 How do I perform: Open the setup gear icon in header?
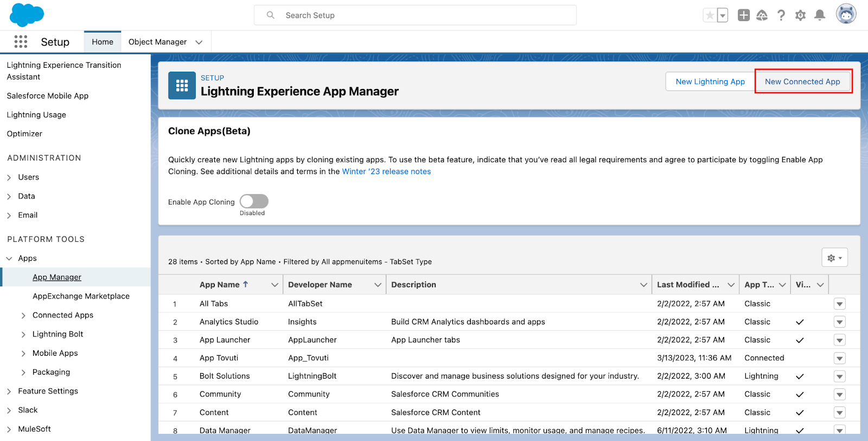pos(800,15)
